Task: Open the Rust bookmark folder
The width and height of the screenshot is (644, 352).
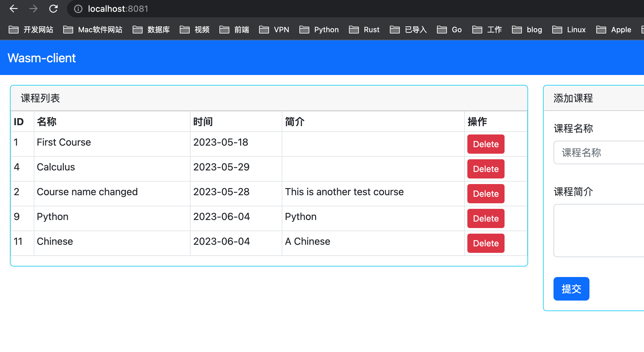Action: 364,30
